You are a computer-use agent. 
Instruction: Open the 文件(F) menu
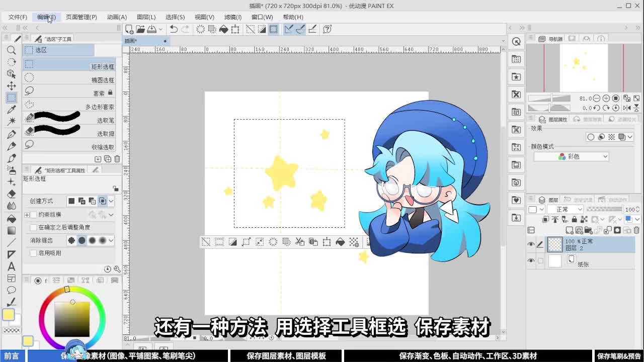[x=18, y=17]
